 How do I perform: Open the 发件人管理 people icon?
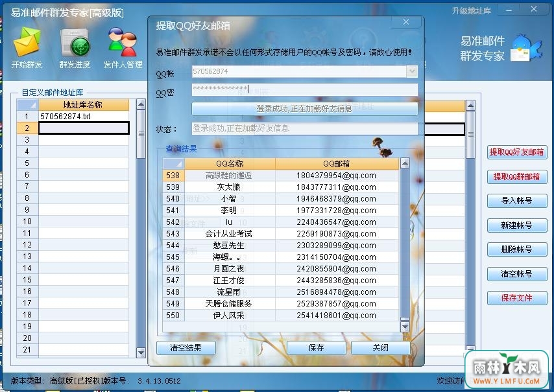tap(123, 42)
